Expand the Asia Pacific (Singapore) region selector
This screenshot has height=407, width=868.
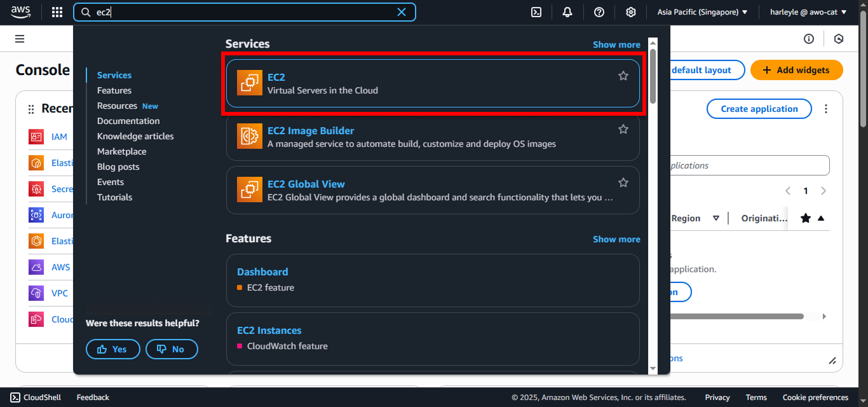click(x=702, y=12)
